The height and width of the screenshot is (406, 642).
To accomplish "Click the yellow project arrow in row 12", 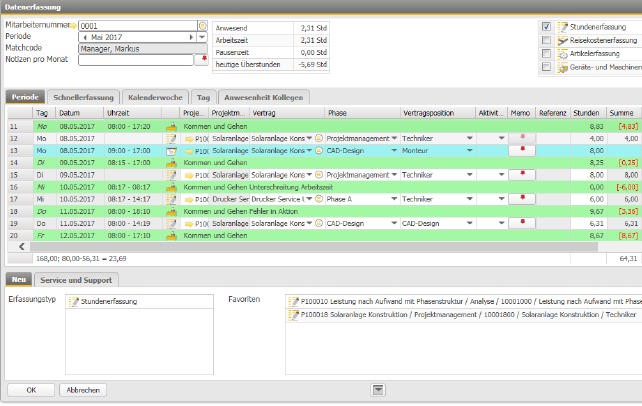I will tap(189, 139).
